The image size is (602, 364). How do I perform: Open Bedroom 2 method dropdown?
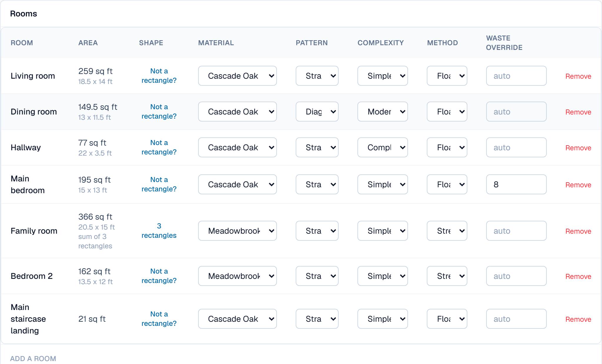(x=447, y=276)
